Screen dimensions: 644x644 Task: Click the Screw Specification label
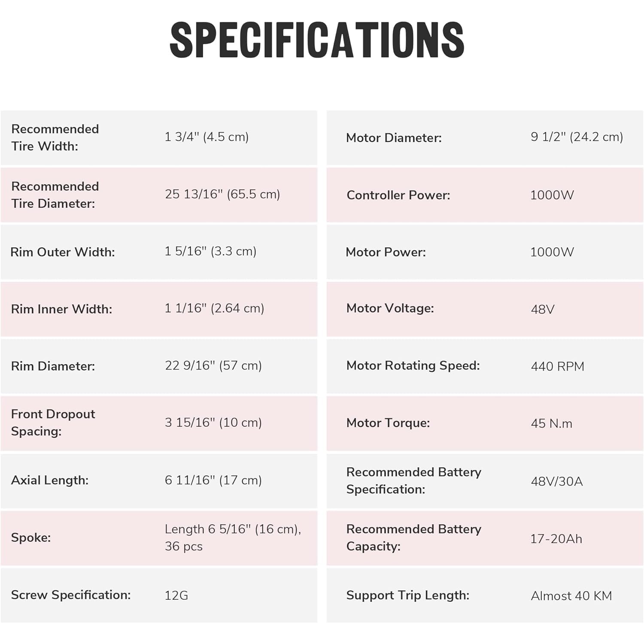pyautogui.click(x=71, y=595)
